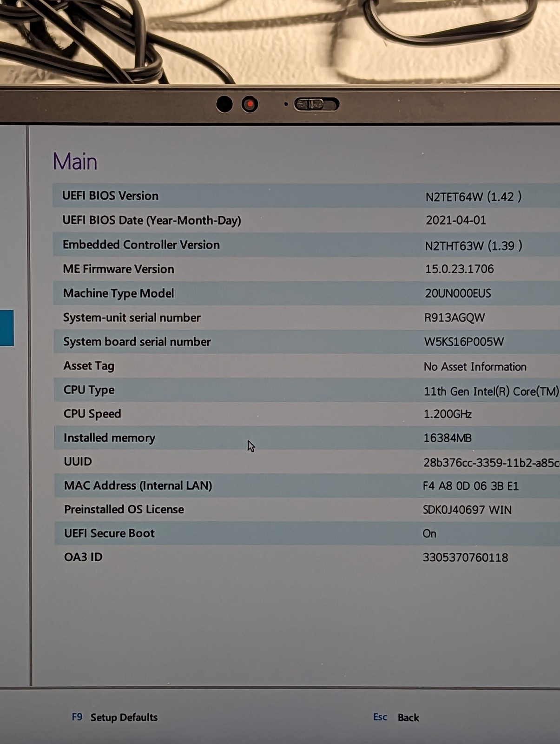The height and width of the screenshot is (744, 560).
Task: Click F9 Setup Defaults
Action: pos(115,717)
